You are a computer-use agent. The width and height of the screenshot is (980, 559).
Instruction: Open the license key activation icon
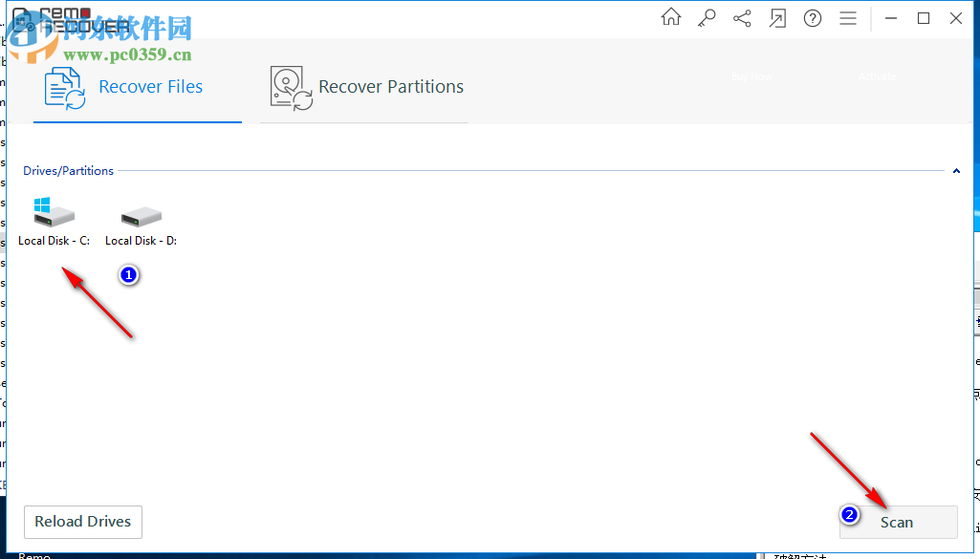707,17
